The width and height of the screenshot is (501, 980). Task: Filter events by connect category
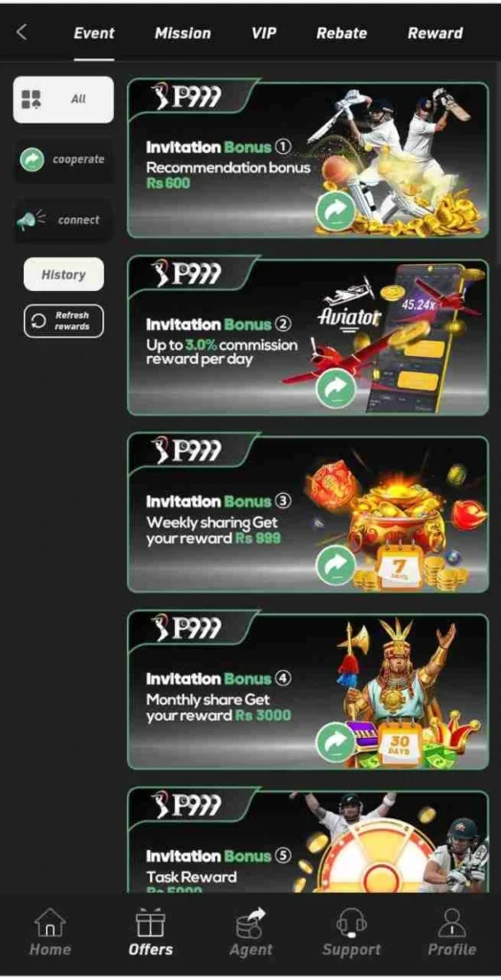64,220
